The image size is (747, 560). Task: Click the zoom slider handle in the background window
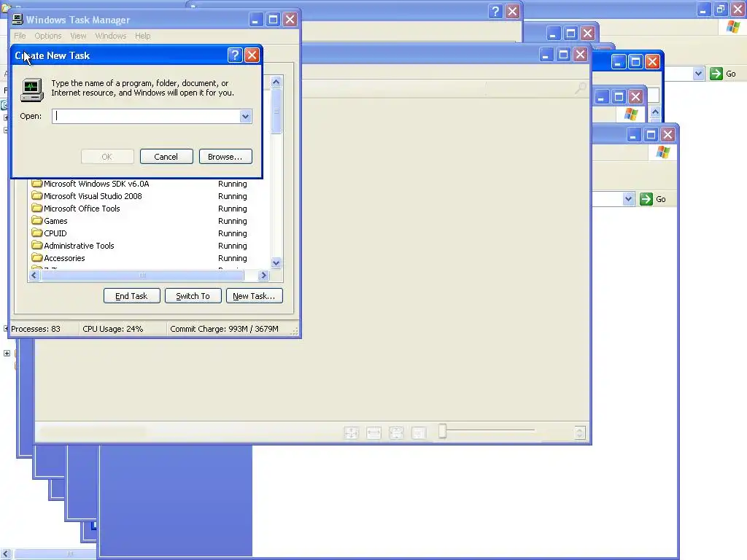tap(443, 431)
